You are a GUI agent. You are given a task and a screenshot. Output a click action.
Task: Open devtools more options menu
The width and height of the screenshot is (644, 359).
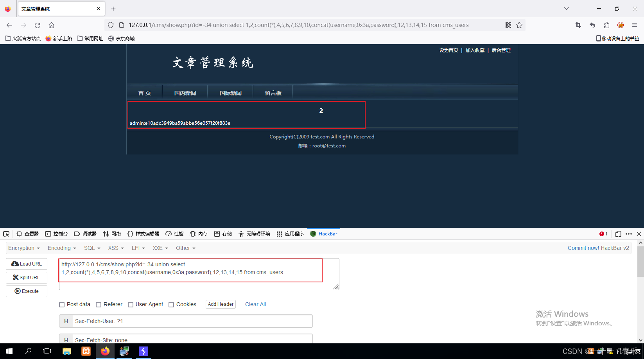click(629, 234)
